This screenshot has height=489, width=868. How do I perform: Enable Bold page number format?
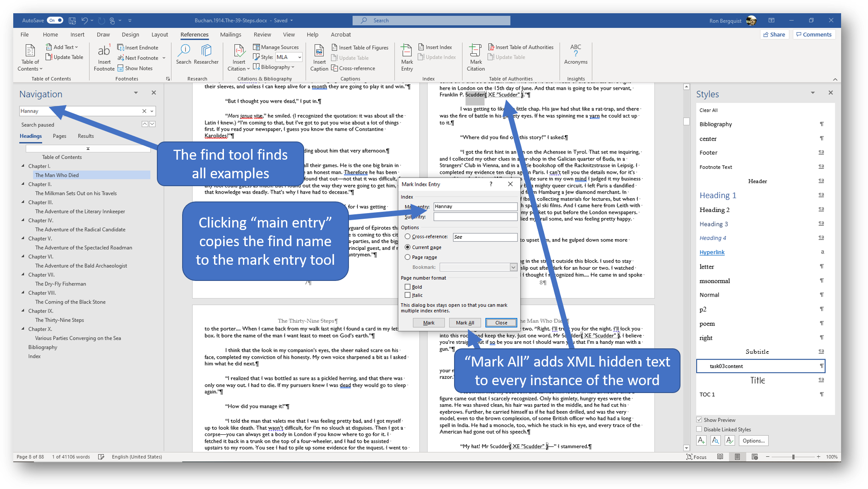(x=408, y=286)
